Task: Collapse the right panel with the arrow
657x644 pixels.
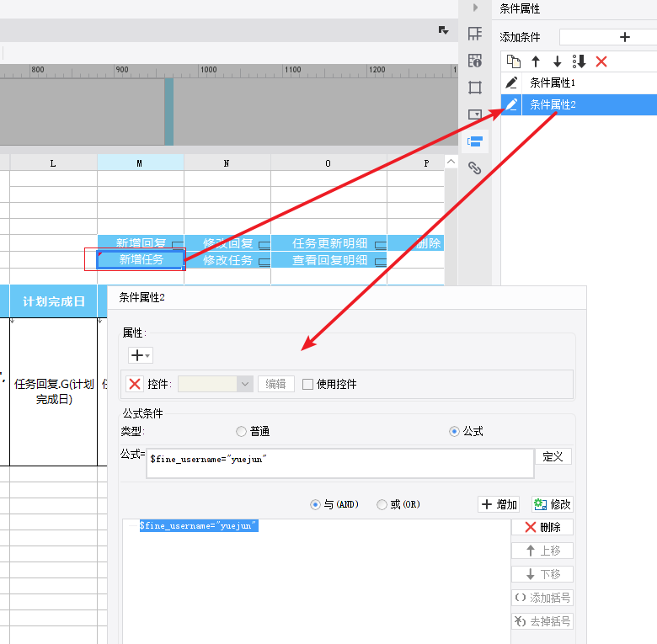Action: click(x=475, y=8)
